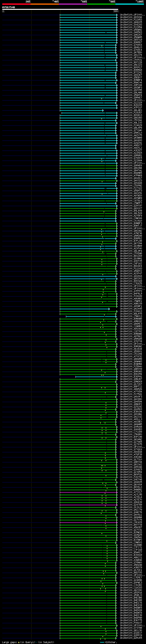Select the cyan bar for UniRef100_C5WV13
The height and width of the screenshot is (644, 146).
[x=91, y=316]
